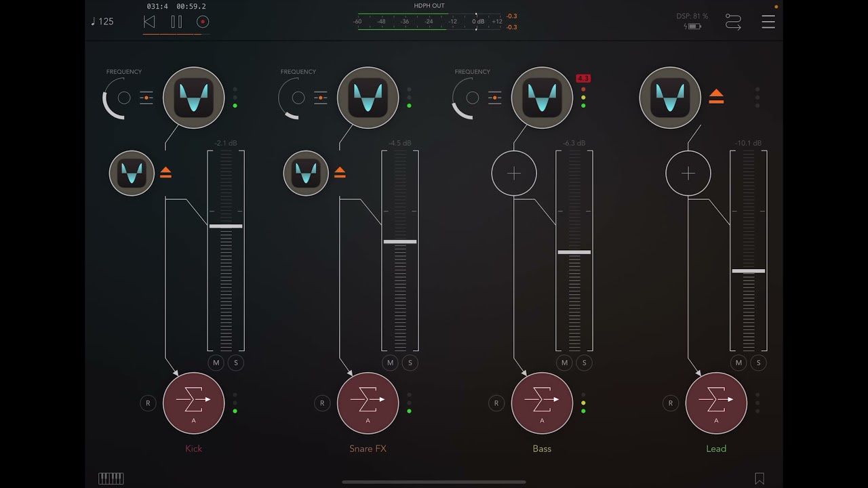Click the Snare FX volume fader handle
The height and width of the screenshot is (488, 868).
(400, 241)
